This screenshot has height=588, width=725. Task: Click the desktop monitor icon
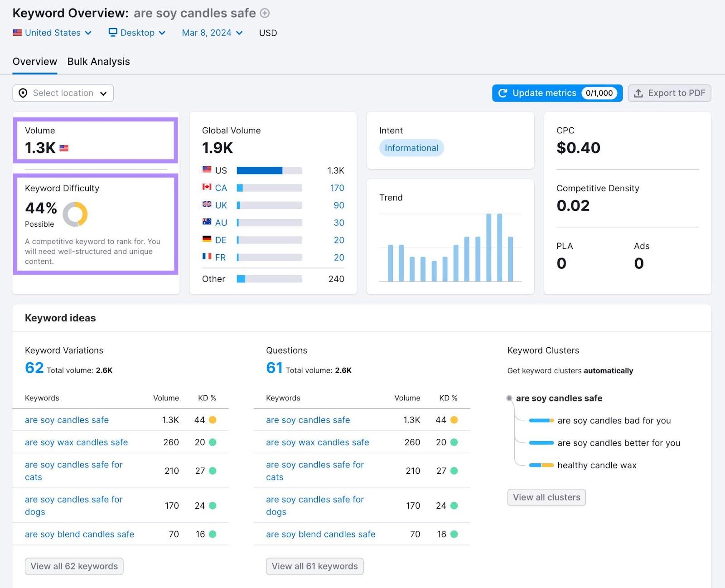[113, 33]
